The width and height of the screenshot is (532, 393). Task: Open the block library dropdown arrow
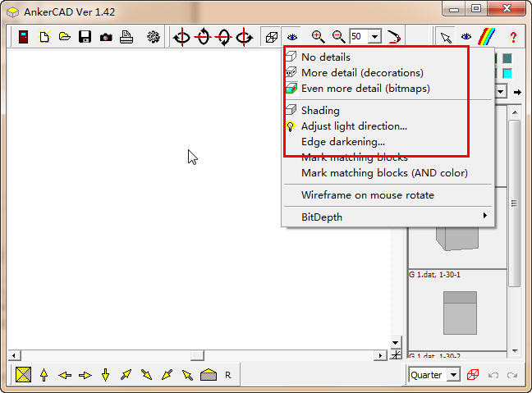pyautogui.click(x=501, y=92)
